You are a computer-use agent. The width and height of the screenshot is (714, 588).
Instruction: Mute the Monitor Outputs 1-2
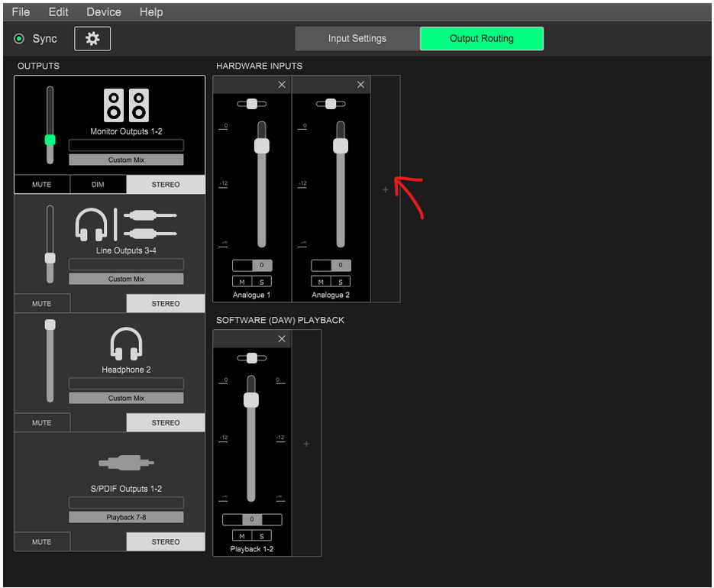click(x=42, y=185)
